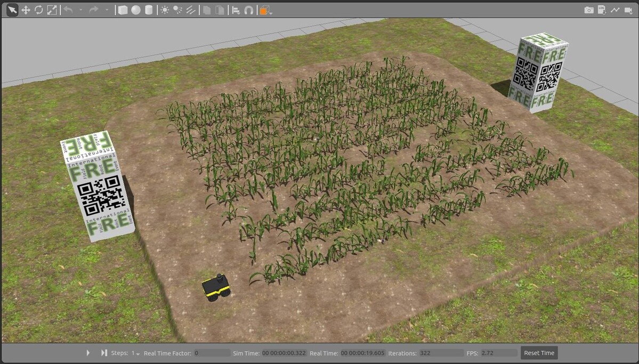The width and height of the screenshot is (639, 364).
Task: Open the data LOG recorder
Action: coord(602,10)
